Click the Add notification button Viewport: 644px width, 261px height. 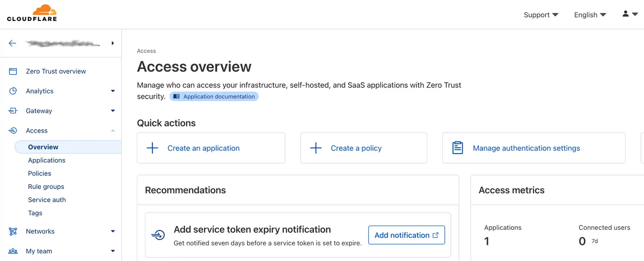(x=406, y=235)
